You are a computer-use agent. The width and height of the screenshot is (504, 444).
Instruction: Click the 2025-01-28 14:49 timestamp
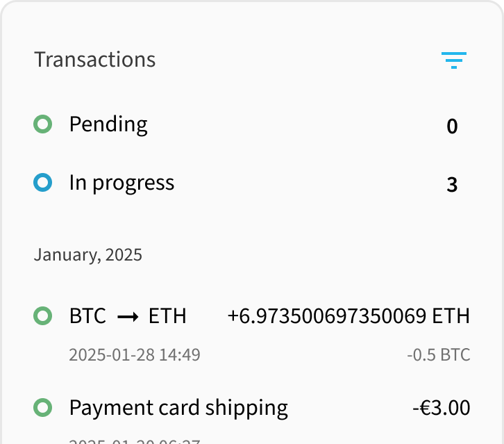(135, 355)
